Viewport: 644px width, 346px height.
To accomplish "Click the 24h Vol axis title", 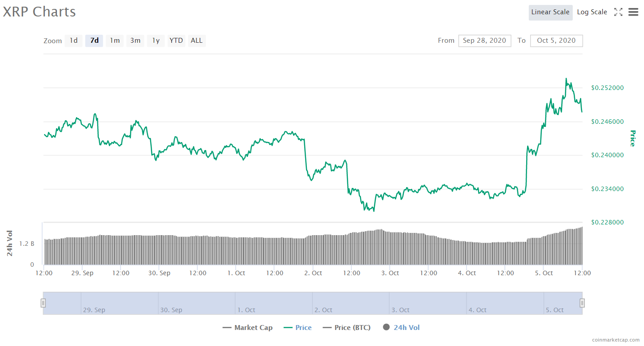I will point(10,243).
